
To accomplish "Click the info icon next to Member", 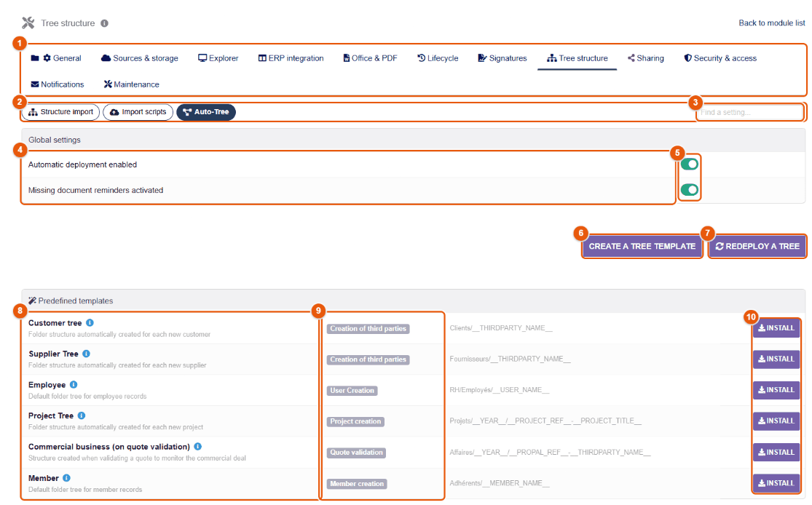I will (x=66, y=478).
